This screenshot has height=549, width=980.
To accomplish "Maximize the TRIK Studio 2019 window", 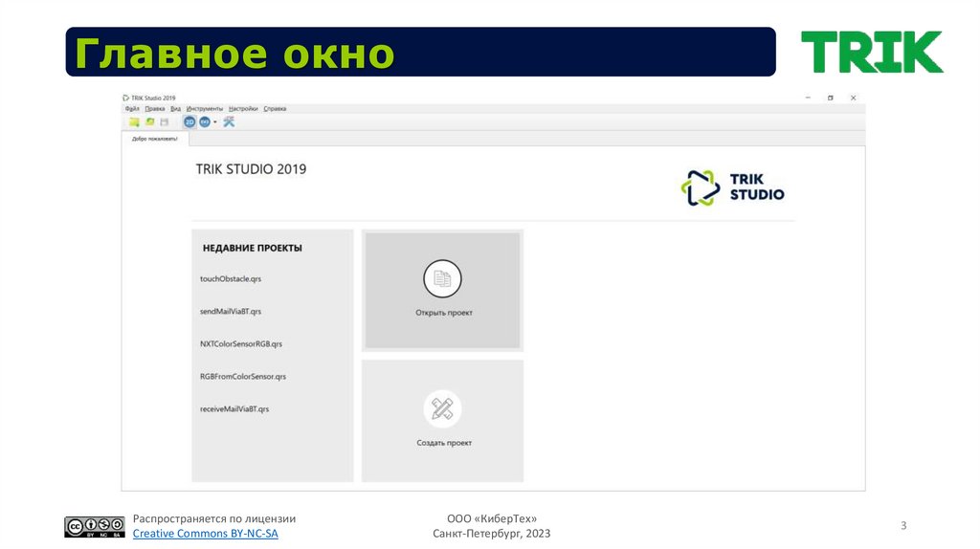I will (831, 99).
